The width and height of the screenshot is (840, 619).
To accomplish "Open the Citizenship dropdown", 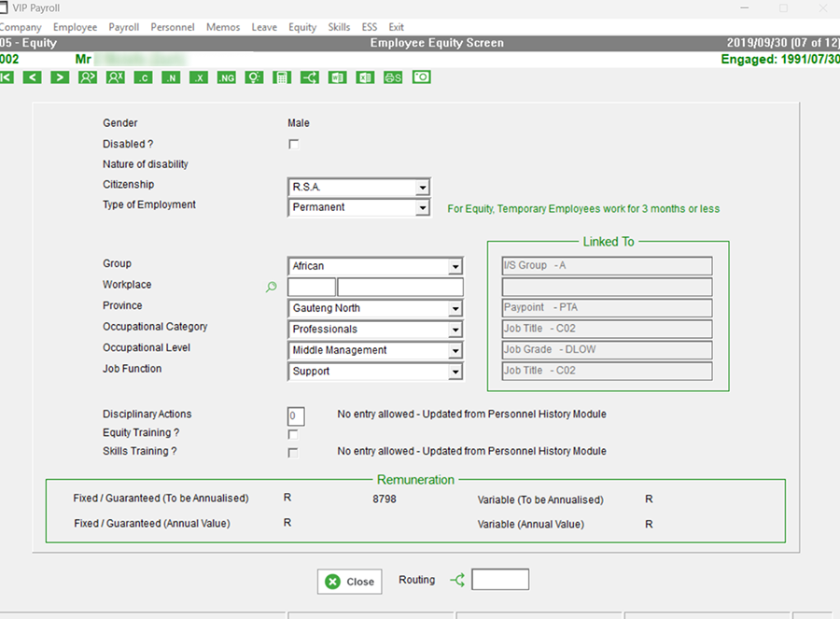I will pyautogui.click(x=423, y=188).
